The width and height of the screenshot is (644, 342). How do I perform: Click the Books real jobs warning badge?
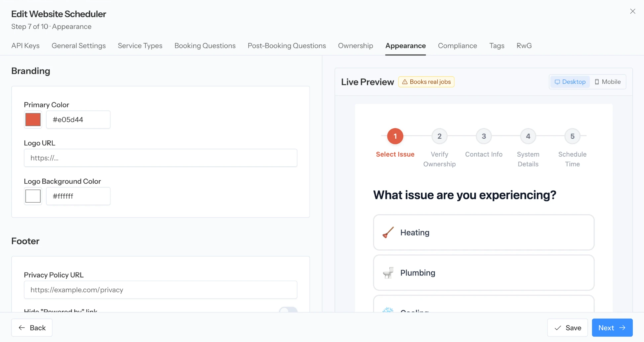[x=426, y=82]
